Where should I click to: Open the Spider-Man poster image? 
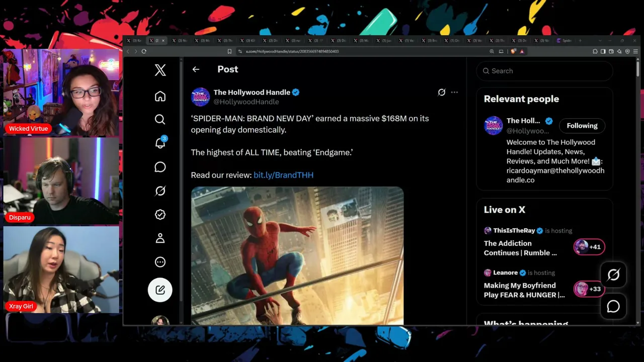coord(297,255)
